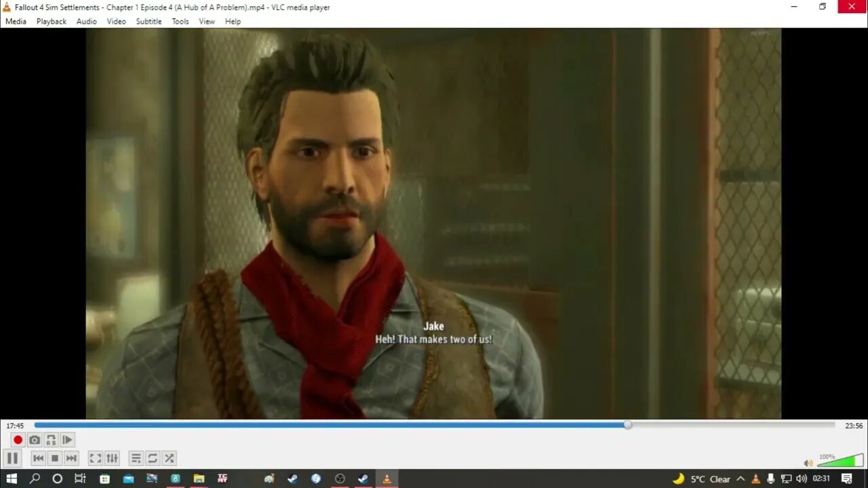Switch to the VLC taskbar button
The height and width of the screenshot is (488, 868).
click(x=387, y=479)
